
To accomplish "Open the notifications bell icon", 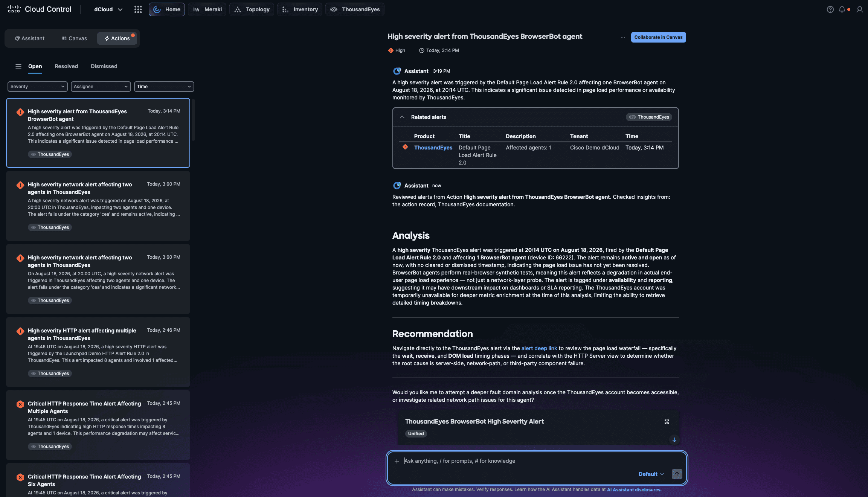I will (x=842, y=9).
